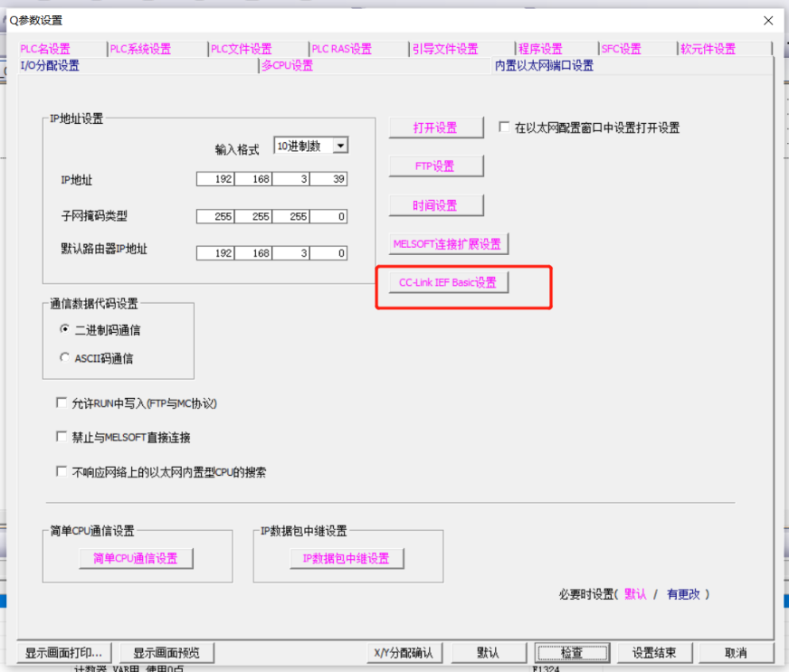789x672 pixels.
Task: Select the ASCII码通信 radio button
Action: coord(63,360)
